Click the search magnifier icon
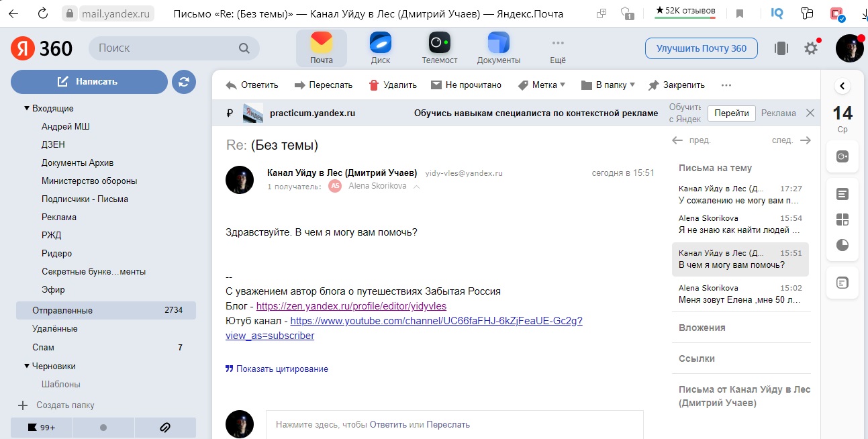Image resolution: width=868 pixels, height=439 pixels. click(x=244, y=48)
